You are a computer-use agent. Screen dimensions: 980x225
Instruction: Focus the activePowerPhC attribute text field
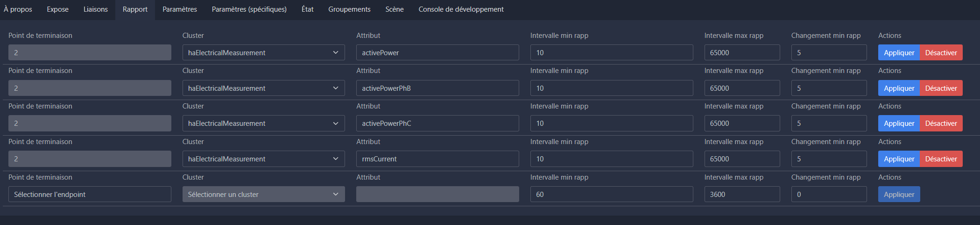click(x=437, y=123)
